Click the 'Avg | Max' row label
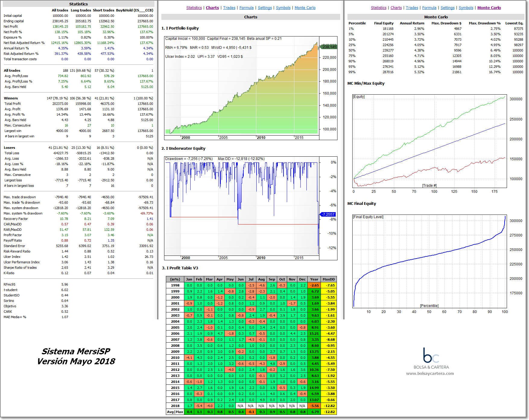 tap(175, 412)
